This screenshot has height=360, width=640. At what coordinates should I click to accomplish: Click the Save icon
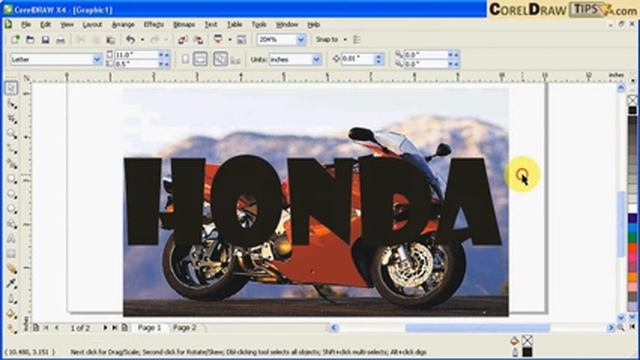click(45, 40)
